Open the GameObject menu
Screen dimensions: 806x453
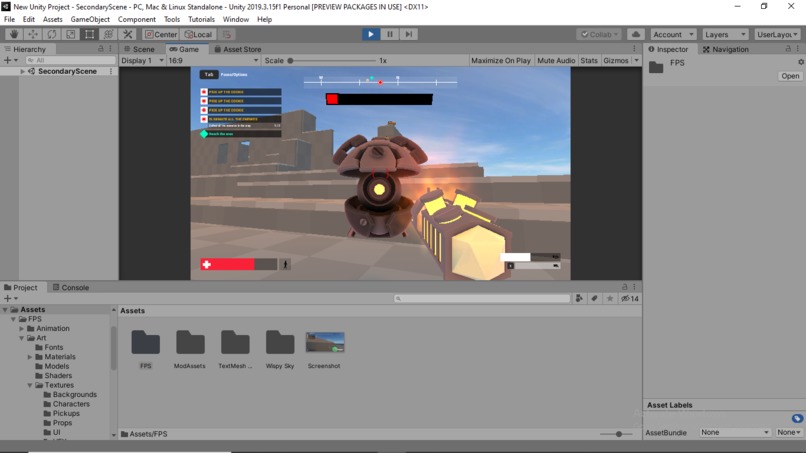(90, 20)
